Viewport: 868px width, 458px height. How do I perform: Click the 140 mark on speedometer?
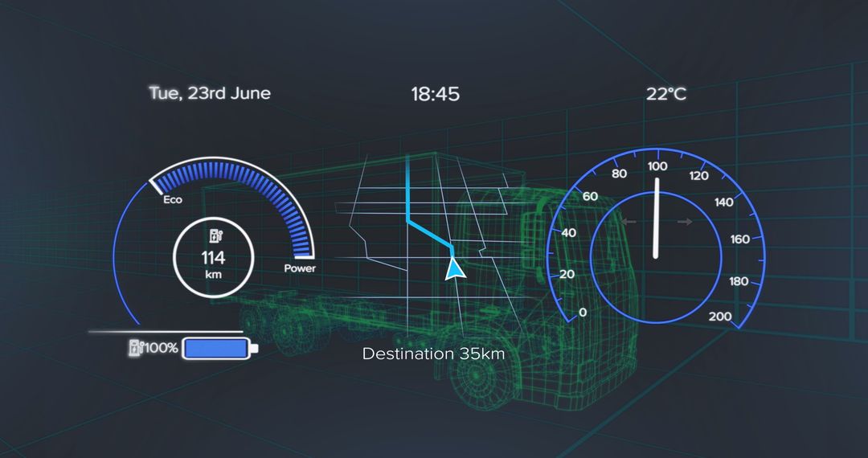point(723,202)
